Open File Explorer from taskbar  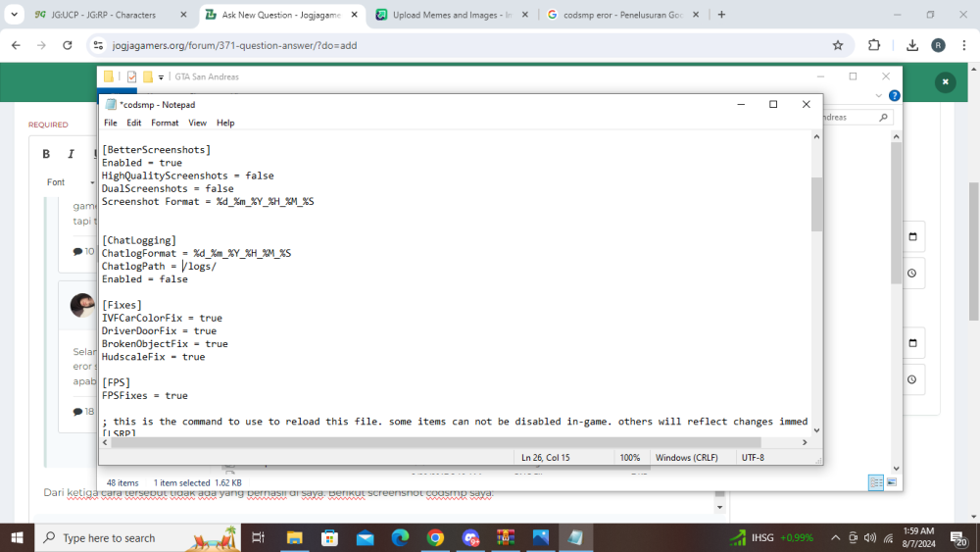(294, 537)
